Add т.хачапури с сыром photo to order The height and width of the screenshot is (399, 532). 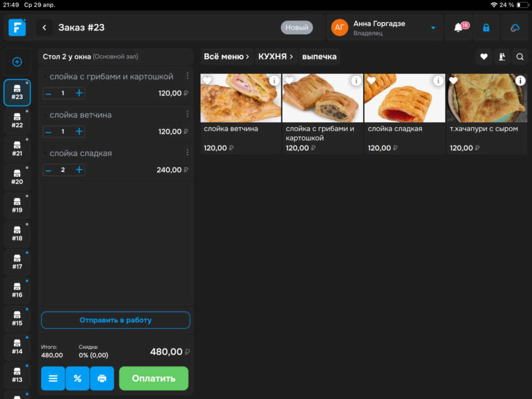tap(487, 98)
